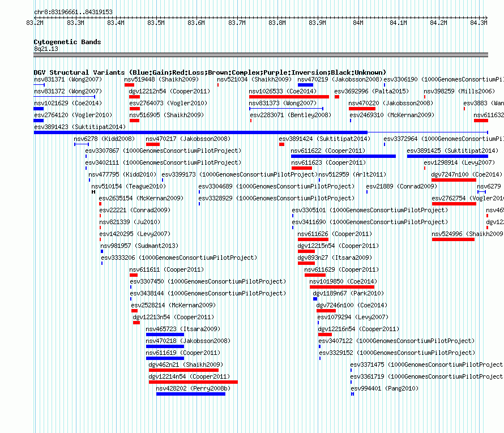Click the esv3891423 (Suktitipat2014) variant label
Screen dimensions: 504x433
[80, 127]
